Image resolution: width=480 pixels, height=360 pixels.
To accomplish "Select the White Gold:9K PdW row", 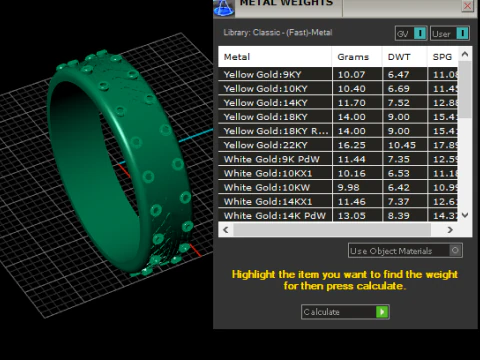I will (338, 159).
